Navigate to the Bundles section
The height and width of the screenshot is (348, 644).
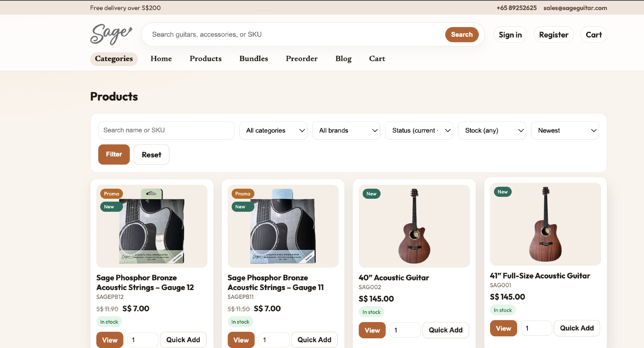coord(253,59)
